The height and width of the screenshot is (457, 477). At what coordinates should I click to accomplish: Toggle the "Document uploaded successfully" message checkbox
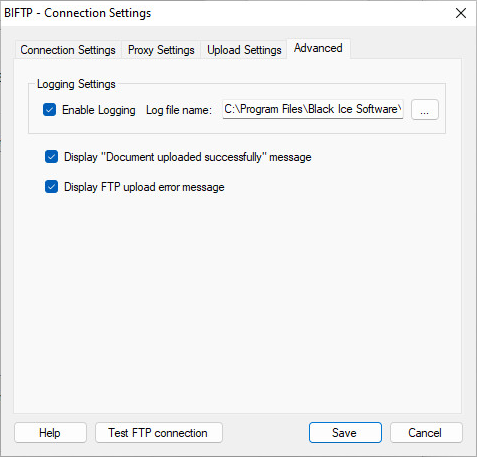click(51, 157)
